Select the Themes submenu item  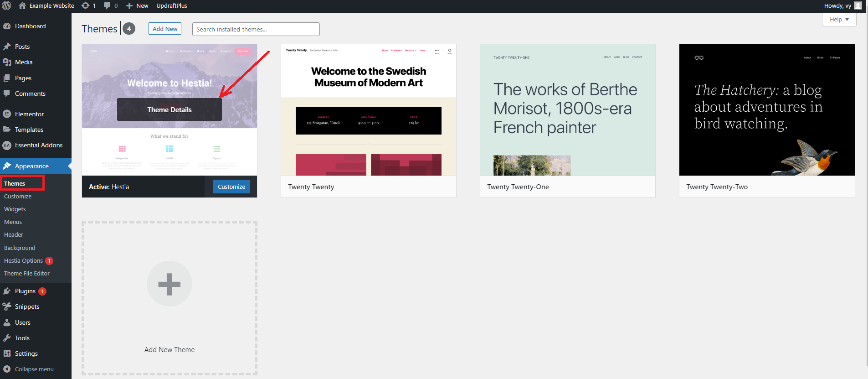[15, 183]
